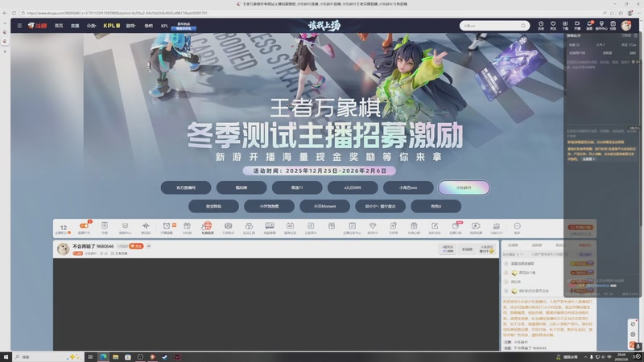Open the shield icon in streamer toolbar

105,228
